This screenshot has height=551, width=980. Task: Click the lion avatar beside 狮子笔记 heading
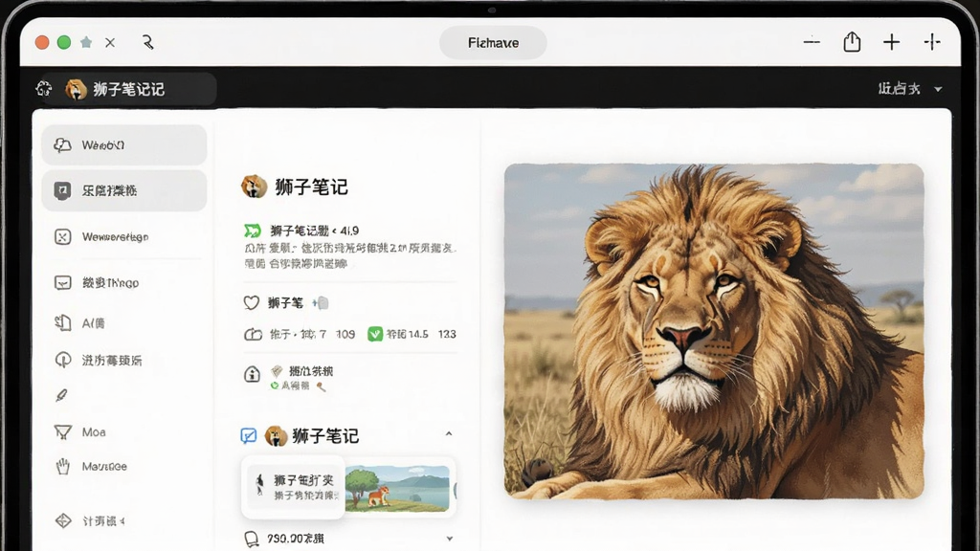[x=254, y=187]
